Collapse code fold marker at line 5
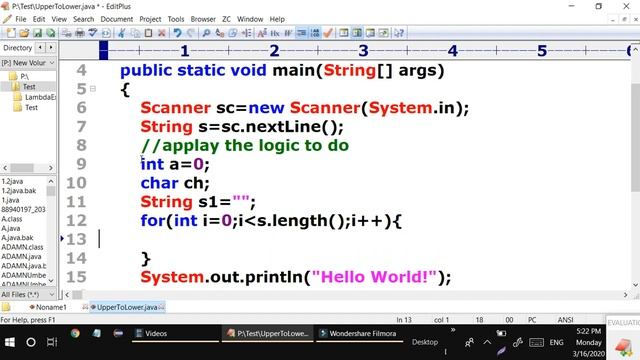The width and height of the screenshot is (640, 360). point(93,89)
